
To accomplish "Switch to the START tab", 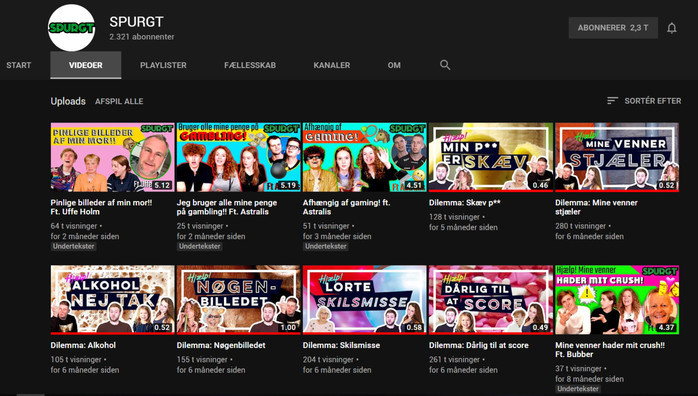I will pos(19,65).
